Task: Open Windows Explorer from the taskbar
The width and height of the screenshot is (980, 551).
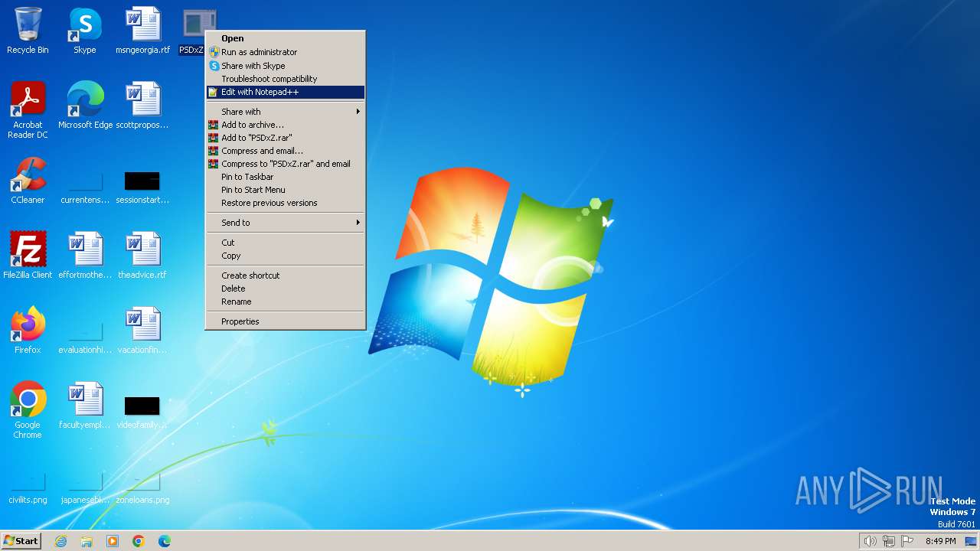Action: point(87,541)
